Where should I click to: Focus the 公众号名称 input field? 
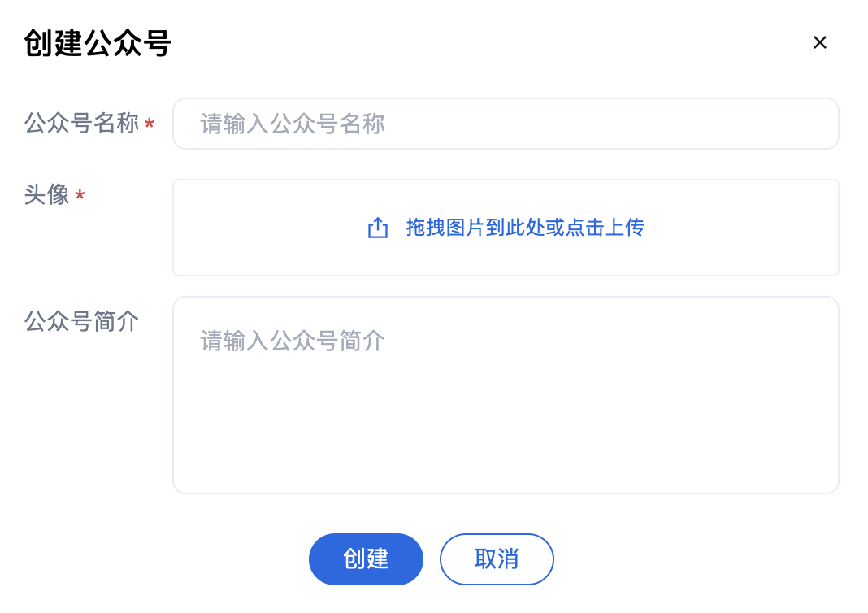[x=504, y=124]
